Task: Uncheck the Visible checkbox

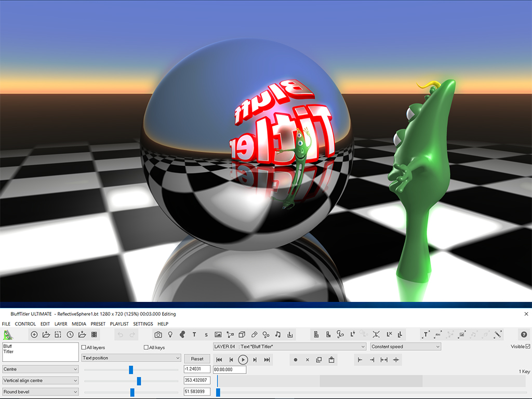Action: tap(528, 347)
